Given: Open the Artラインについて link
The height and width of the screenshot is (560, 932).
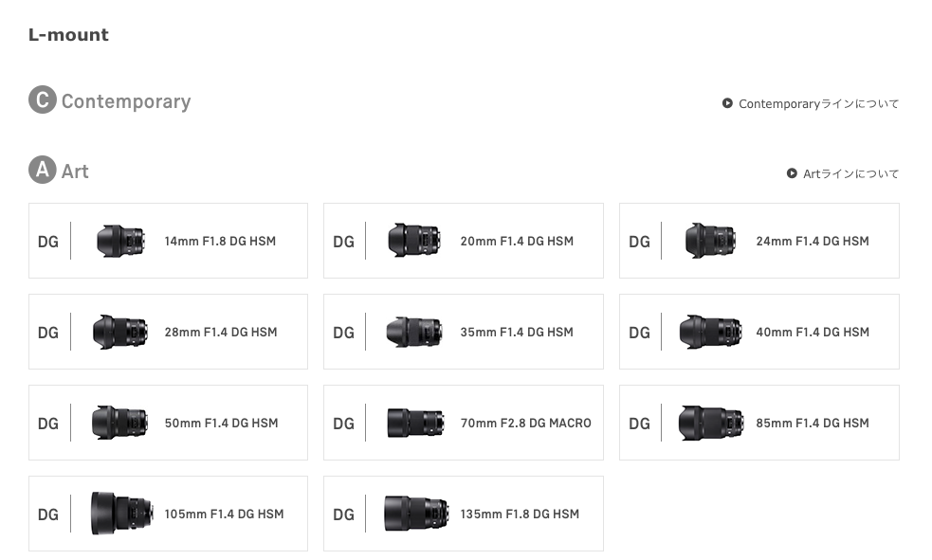Looking at the screenshot, I should tap(850, 173).
